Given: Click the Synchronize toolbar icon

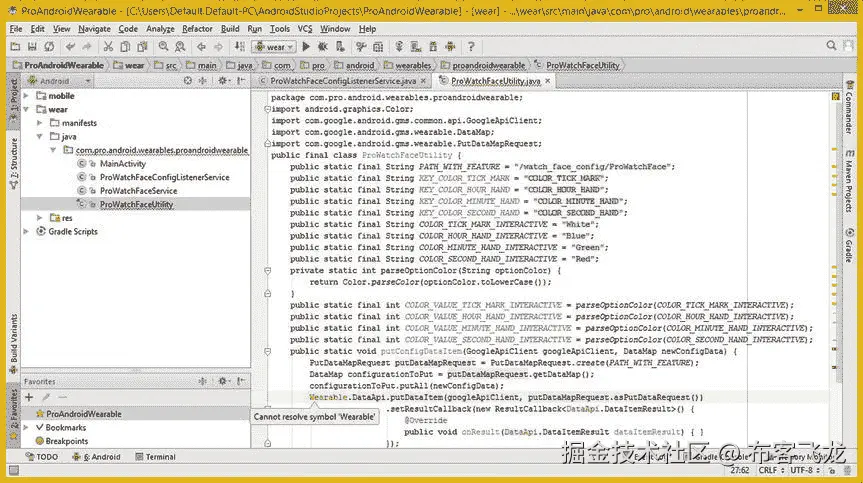Looking at the screenshot, I should (x=50, y=47).
